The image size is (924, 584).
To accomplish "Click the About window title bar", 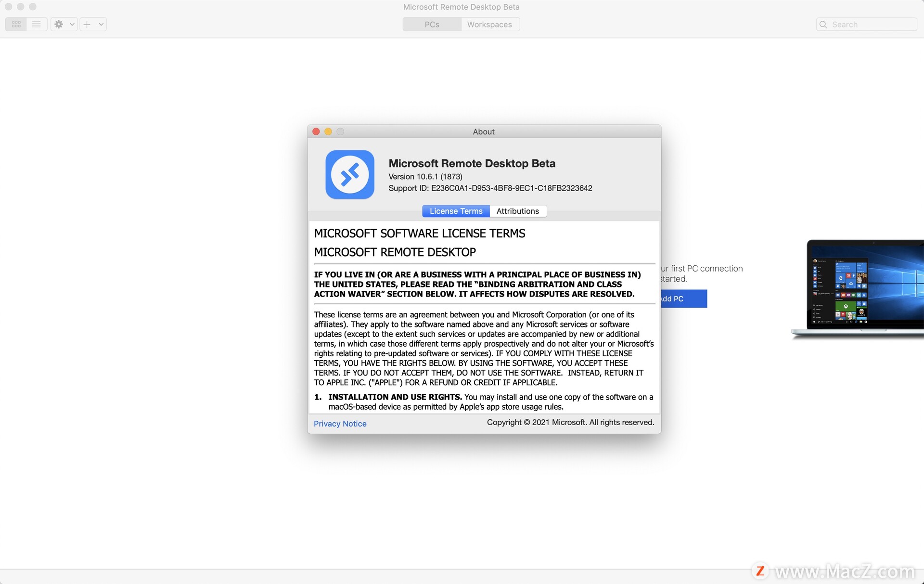I will 484,131.
